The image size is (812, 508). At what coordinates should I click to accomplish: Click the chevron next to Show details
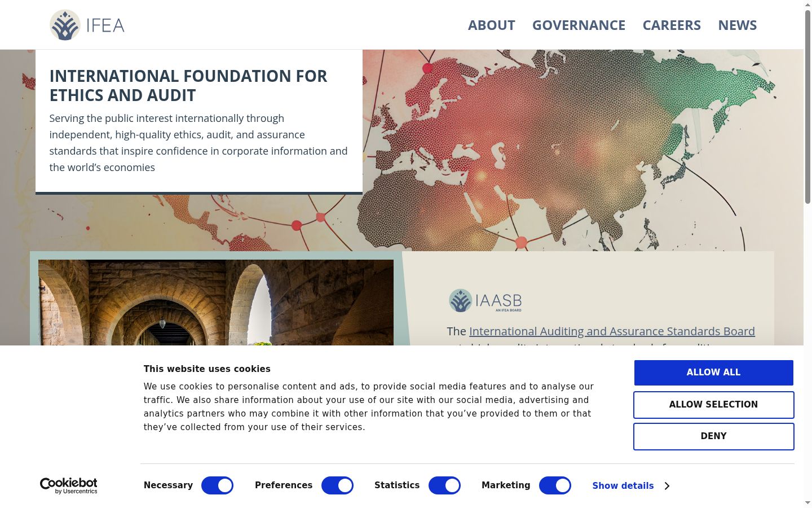pos(667,486)
